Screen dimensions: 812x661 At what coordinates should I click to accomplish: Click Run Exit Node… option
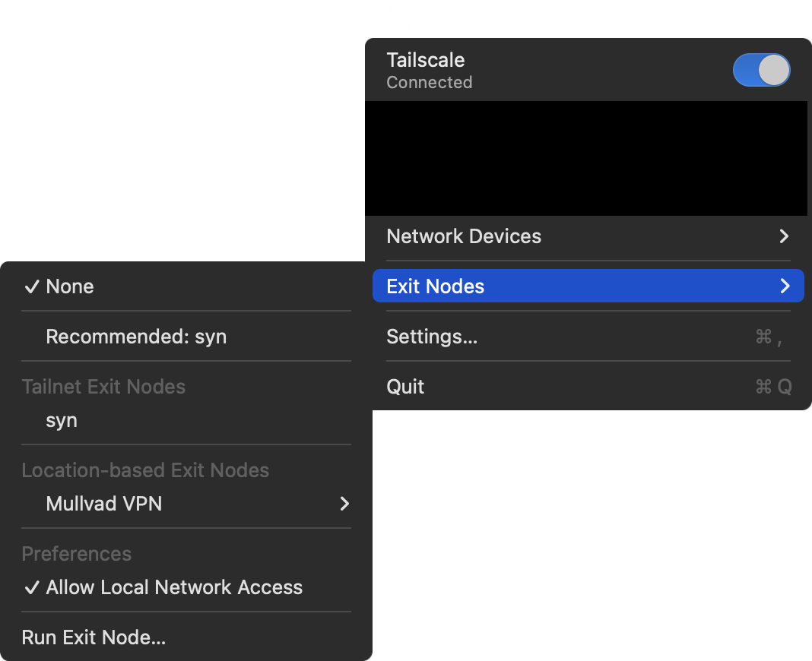coord(94,637)
